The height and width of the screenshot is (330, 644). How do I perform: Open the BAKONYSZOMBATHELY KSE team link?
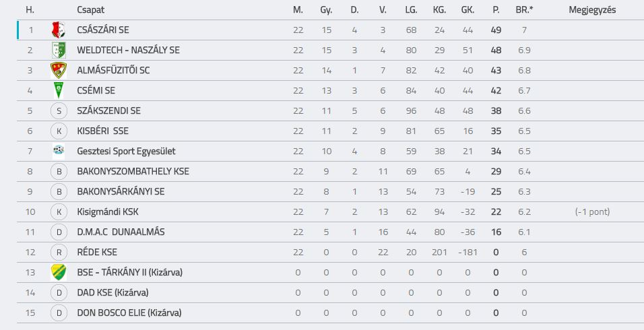point(133,171)
